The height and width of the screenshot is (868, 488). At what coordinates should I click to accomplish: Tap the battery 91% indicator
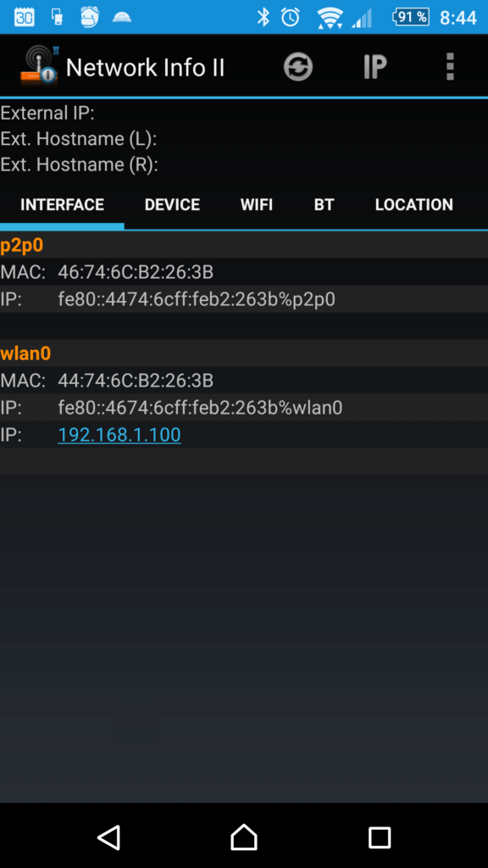[x=411, y=17]
